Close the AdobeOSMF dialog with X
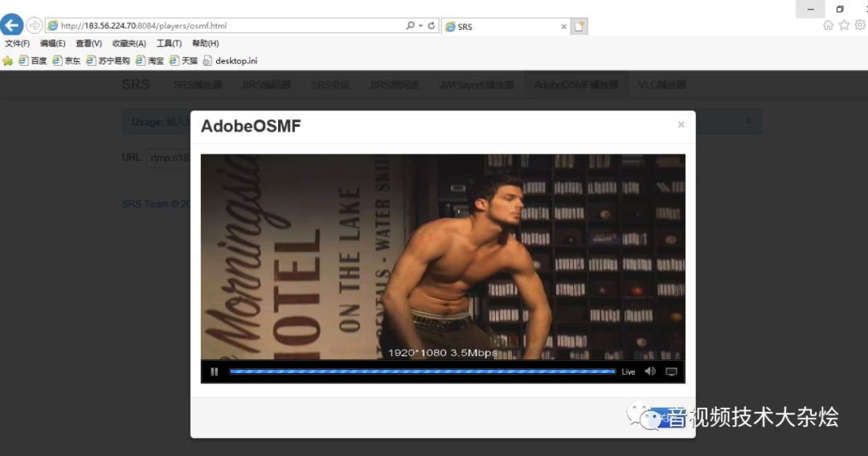Image resolution: width=868 pixels, height=456 pixels. click(x=681, y=125)
